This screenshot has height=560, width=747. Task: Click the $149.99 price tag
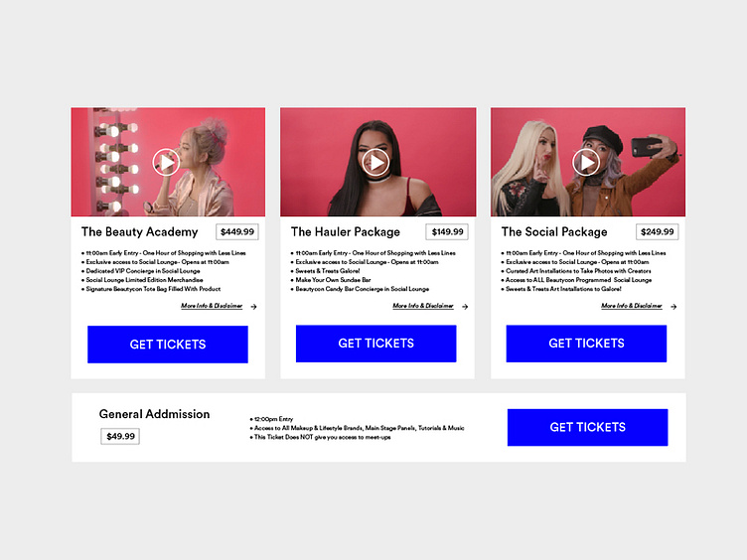(x=447, y=232)
